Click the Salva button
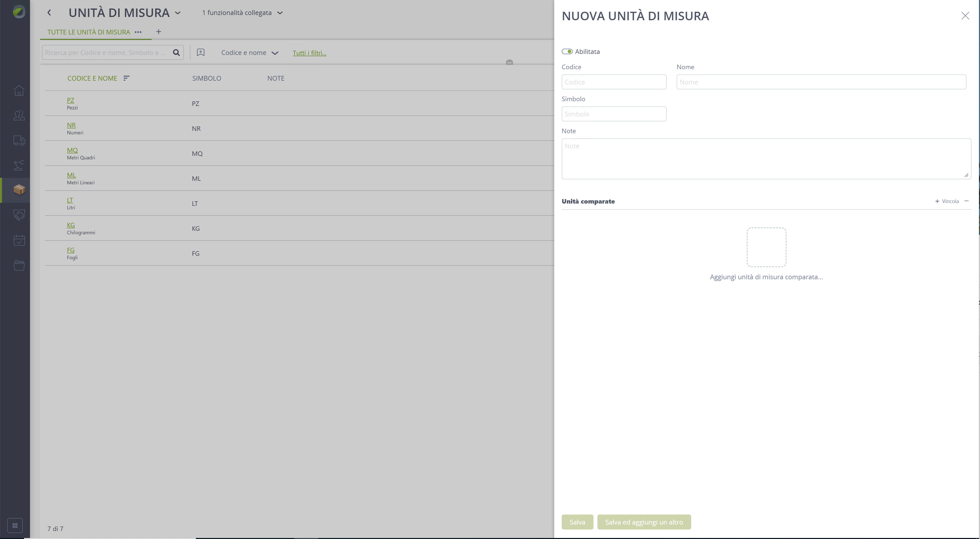This screenshot has height=539, width=980. pyautogui.click(x=577, y=522)
